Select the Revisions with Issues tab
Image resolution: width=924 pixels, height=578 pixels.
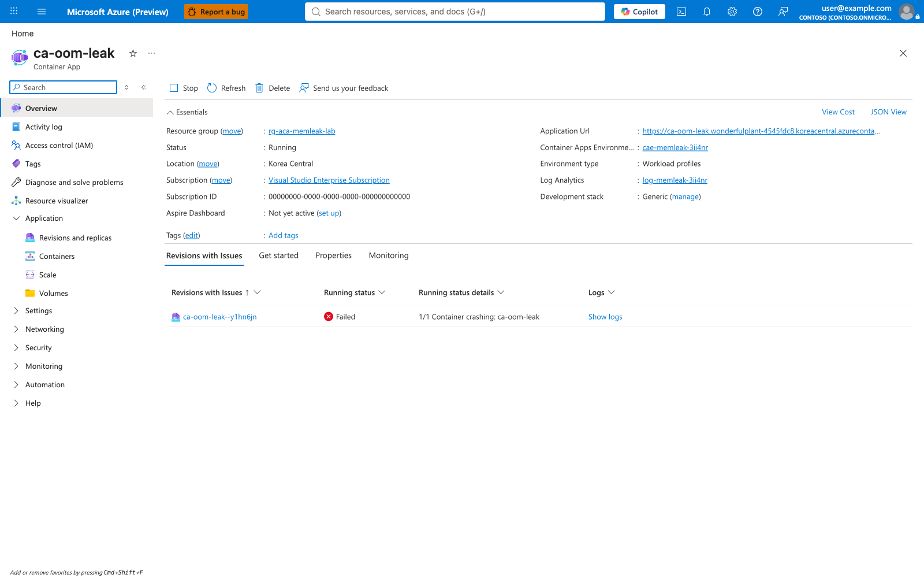tap(204, 255)
